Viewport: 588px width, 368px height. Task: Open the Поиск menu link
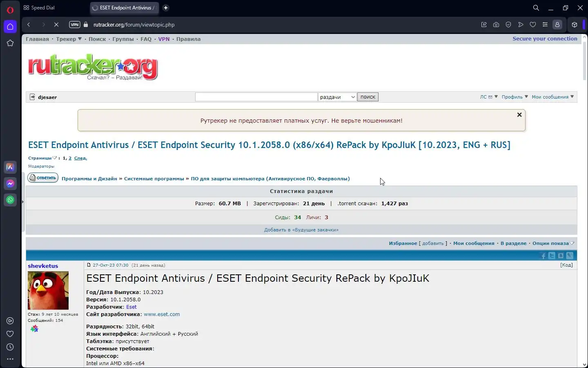pyautogui.click(x=97, y=39)
